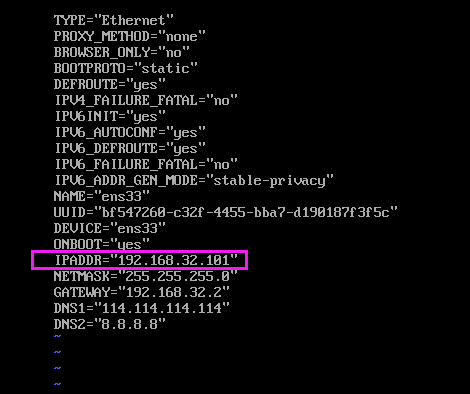
Task: Select the DNS2="8.8.8.8" line
Action: click(x=110, y=324)
